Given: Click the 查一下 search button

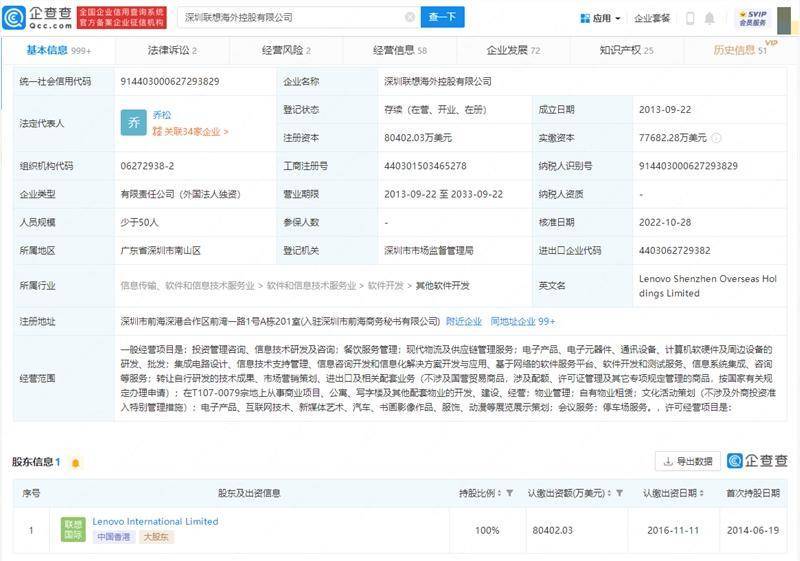Looking at the screenshot, I should (x=442, y=17).
